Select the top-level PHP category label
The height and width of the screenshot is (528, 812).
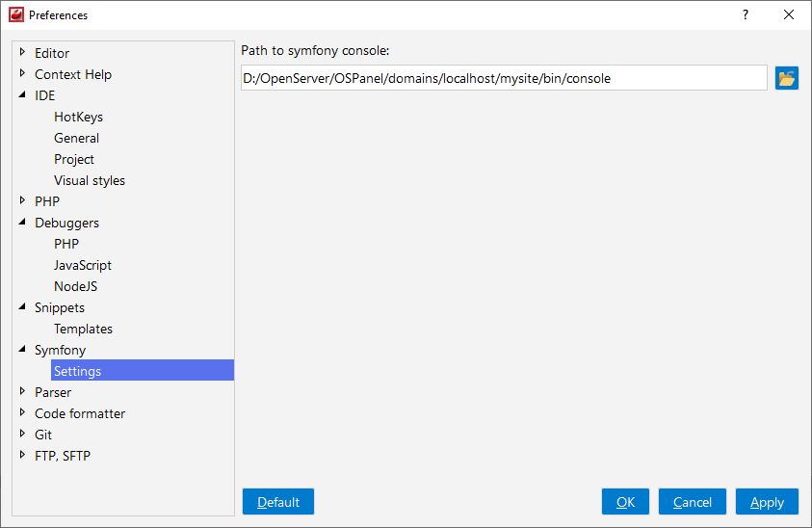point(47,201)
